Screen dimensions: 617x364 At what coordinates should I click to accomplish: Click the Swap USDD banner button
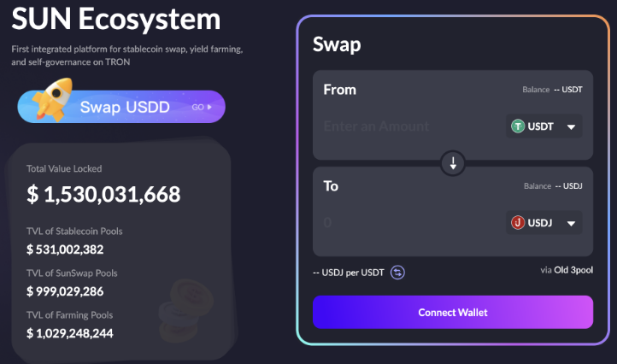(121, 107)
